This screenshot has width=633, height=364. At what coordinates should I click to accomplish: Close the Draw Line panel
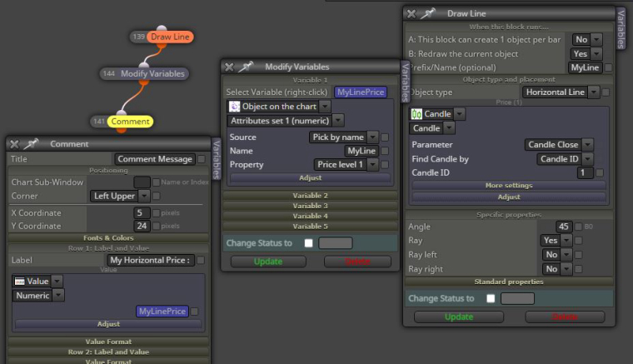(411, 13)
